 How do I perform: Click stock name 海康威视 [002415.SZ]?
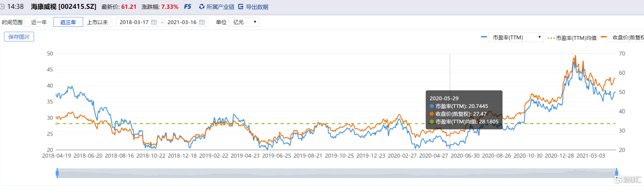point(64,7)
